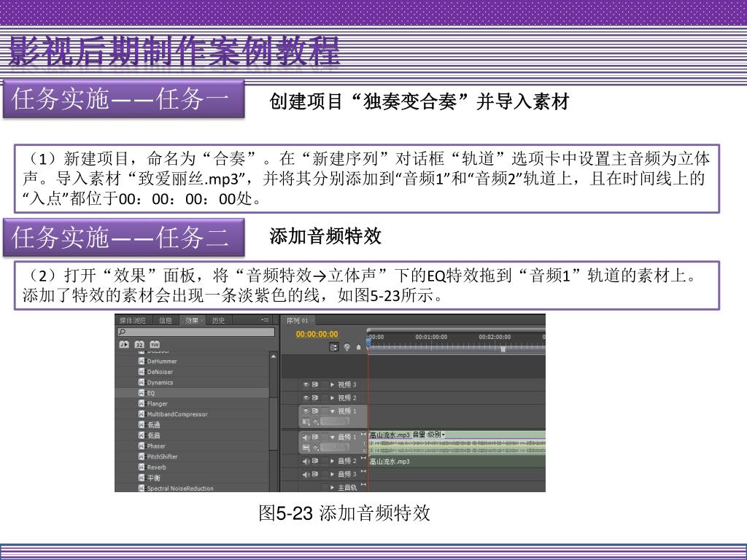Toggle the snap icon in the timeline
Image resolution: width=747 pixels, height=560 pixels.
point(333,347)
